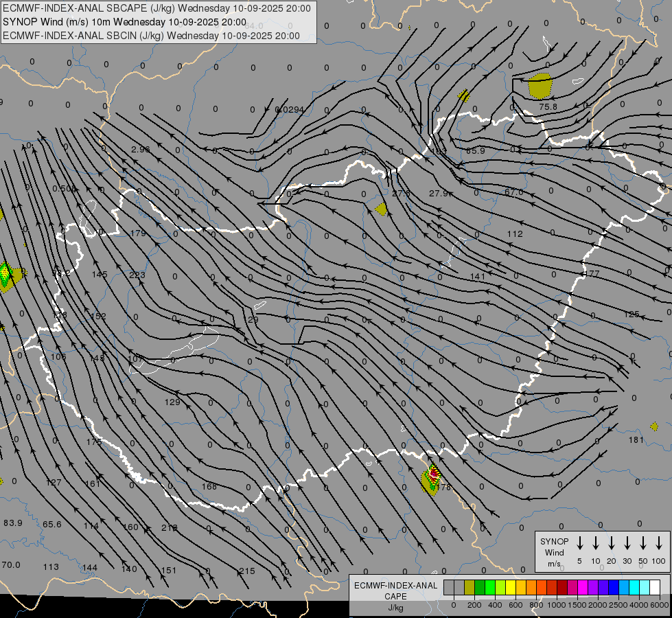Click the 20 m/s wind arrow in the legend
The width and height of the screenshot is (672, 618).
click(611, 543)
